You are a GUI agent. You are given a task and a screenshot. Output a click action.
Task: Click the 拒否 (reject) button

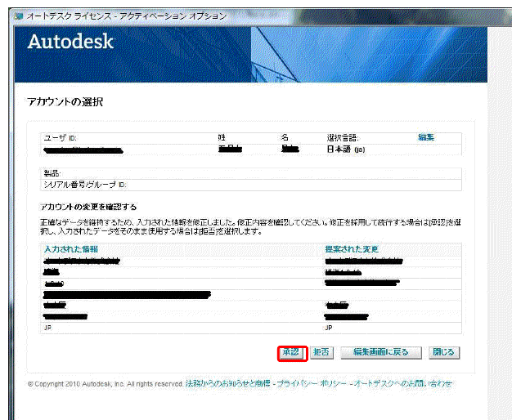click(321, 352)
